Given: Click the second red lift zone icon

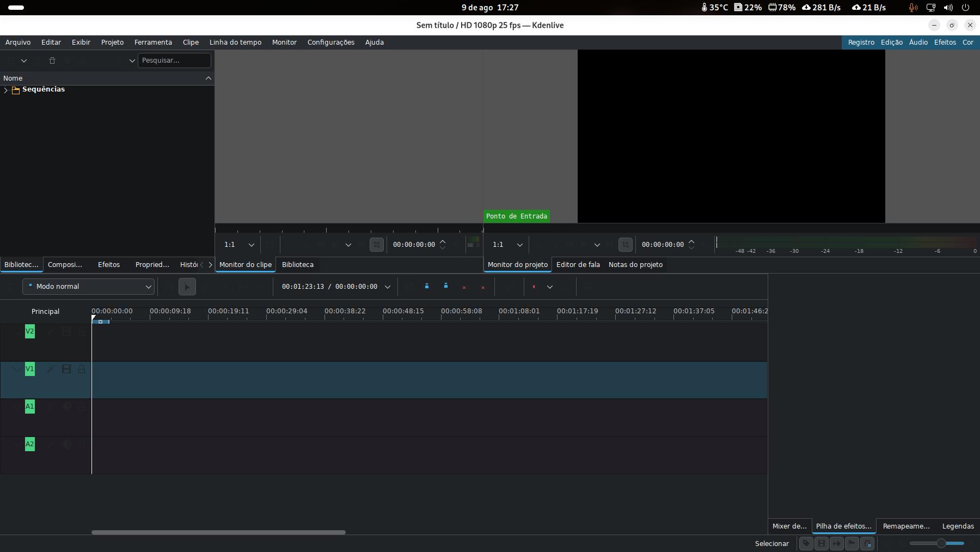Looking at the screenshot, I should pyautogui.click(x=483, y=287).
